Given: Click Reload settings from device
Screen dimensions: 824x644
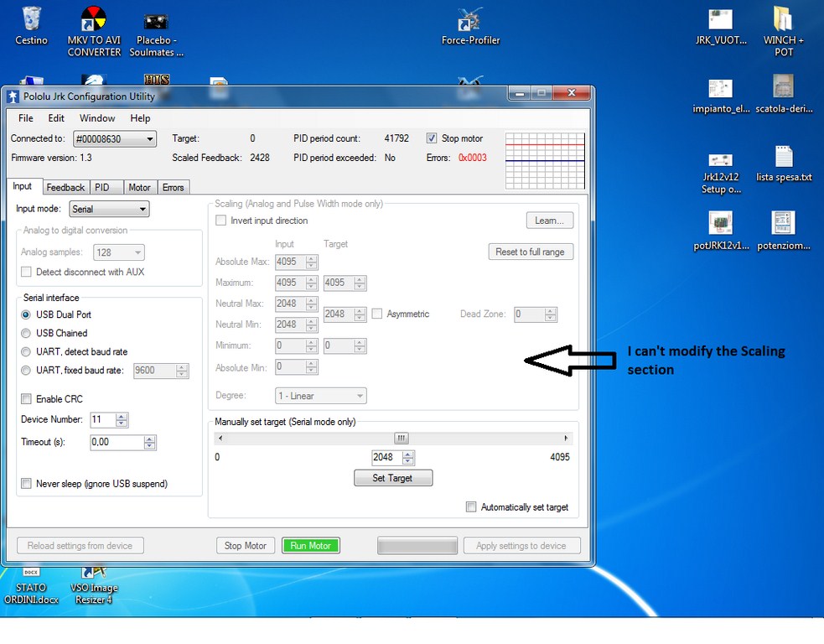Looking at the screenshot, I should tap(80, 546).
